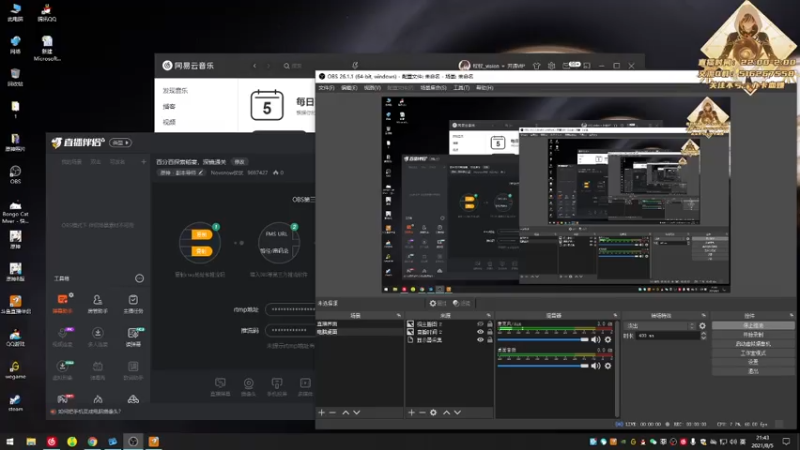This screenshot has height=450, width=800.
Task: Mute the 麦克风/Aux audio channel
Action: (595, 339)
